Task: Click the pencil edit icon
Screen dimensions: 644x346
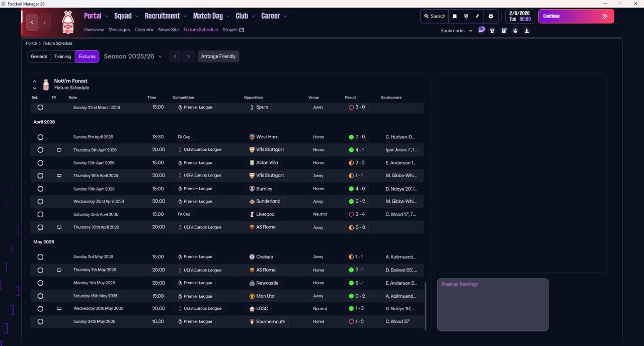Action: (x=477, y=16)
